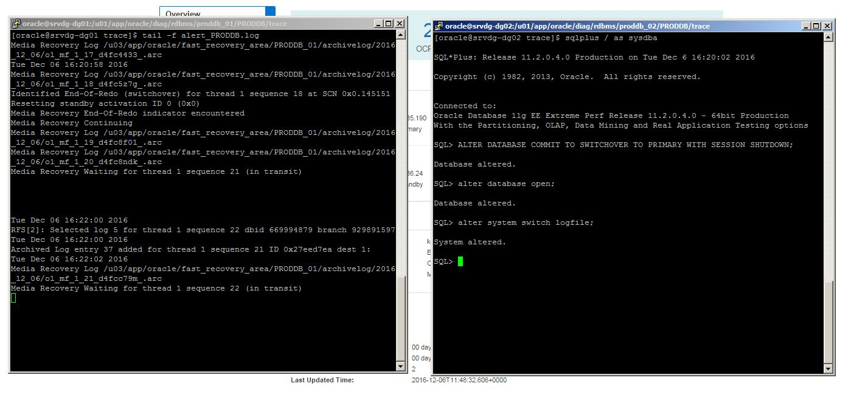868x403 pixels.
Task: Click the PuTTY icon in srvdg-dg01 title bar
Action: (16, 24)
